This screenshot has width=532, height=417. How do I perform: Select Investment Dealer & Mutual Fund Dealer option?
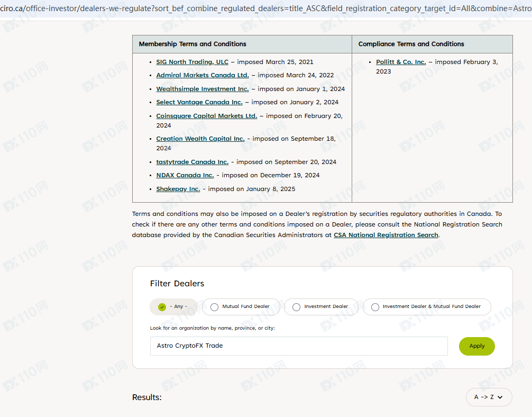(427, 307)
